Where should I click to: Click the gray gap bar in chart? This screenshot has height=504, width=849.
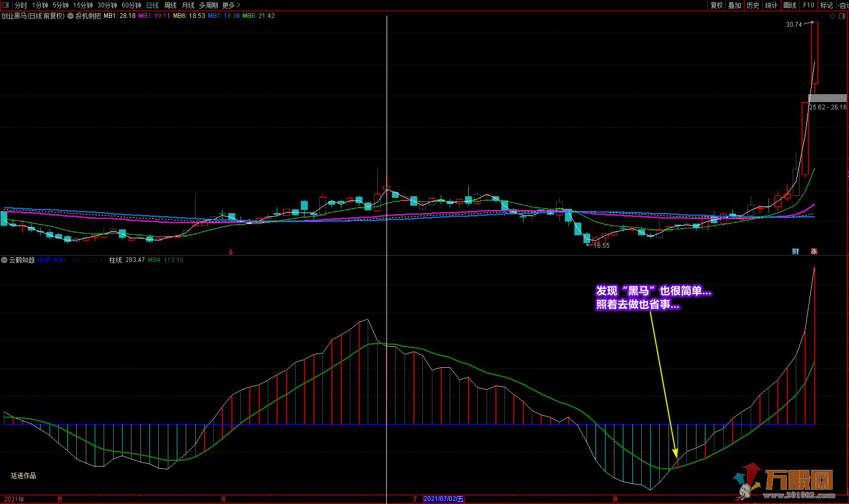click(x=827, y=98)
